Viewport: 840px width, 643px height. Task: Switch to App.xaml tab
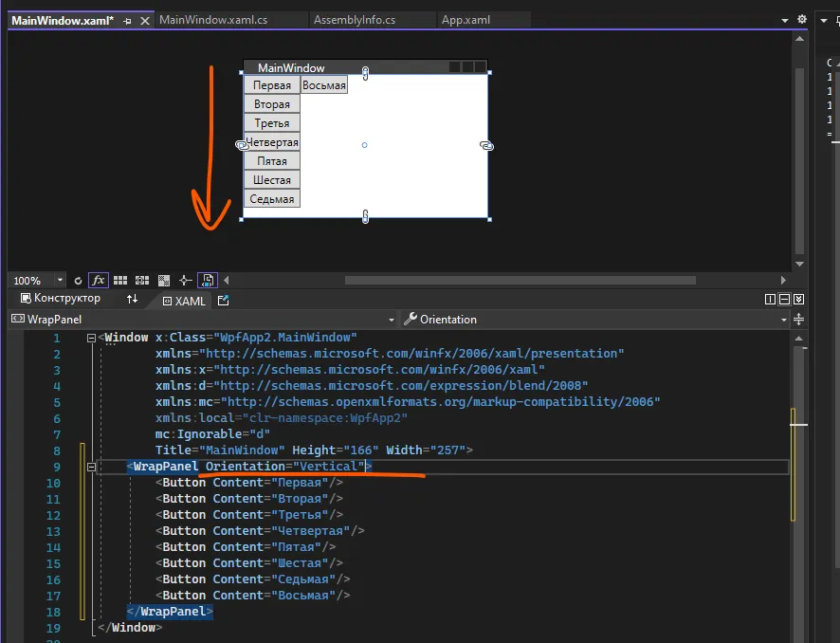[x=466, y=20]
